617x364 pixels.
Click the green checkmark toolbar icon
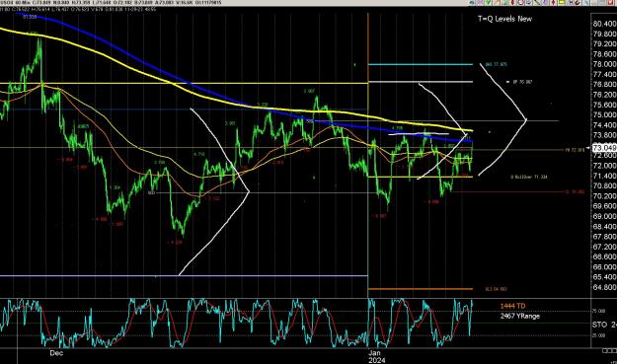pos(489,2)
